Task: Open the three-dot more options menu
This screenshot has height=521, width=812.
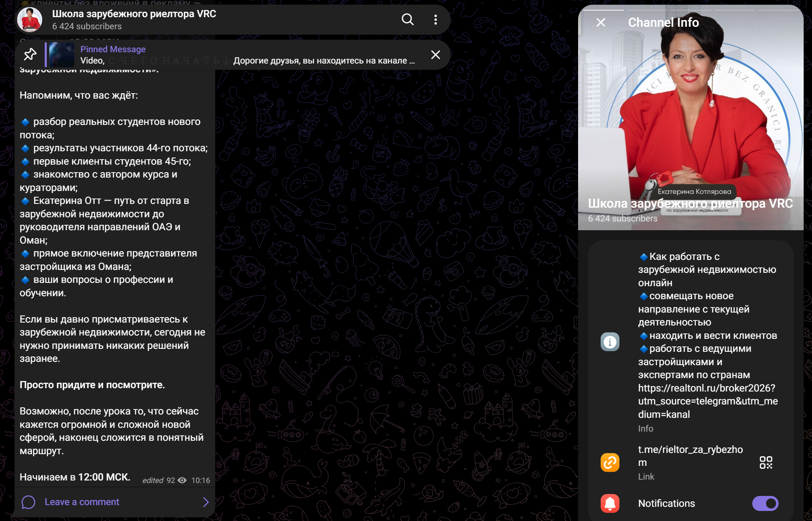Action: pos(436,20)
